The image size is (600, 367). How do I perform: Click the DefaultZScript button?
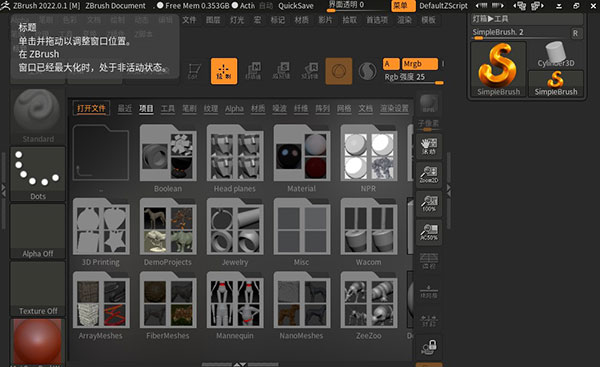coord(443,6)
